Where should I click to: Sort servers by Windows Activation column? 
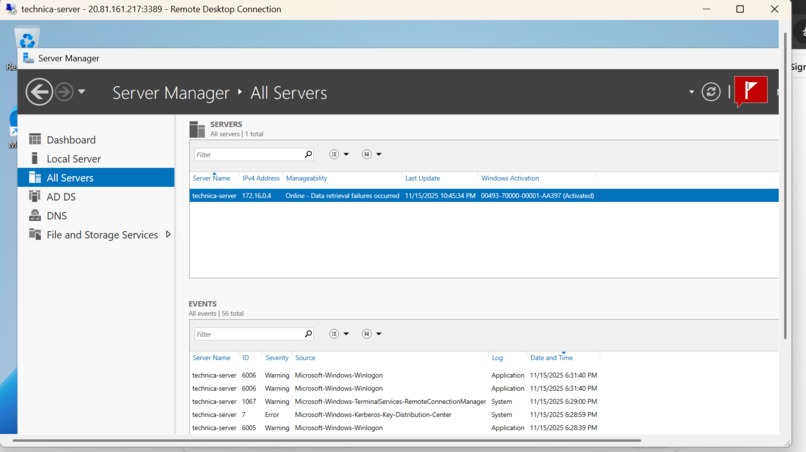coord(510,178)
